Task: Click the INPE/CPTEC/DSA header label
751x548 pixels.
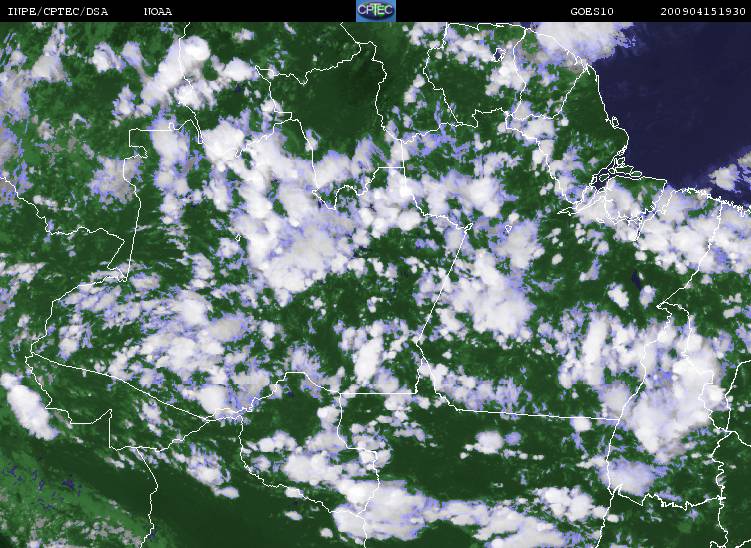Action: pyautogui.click(x=57, y=12)
